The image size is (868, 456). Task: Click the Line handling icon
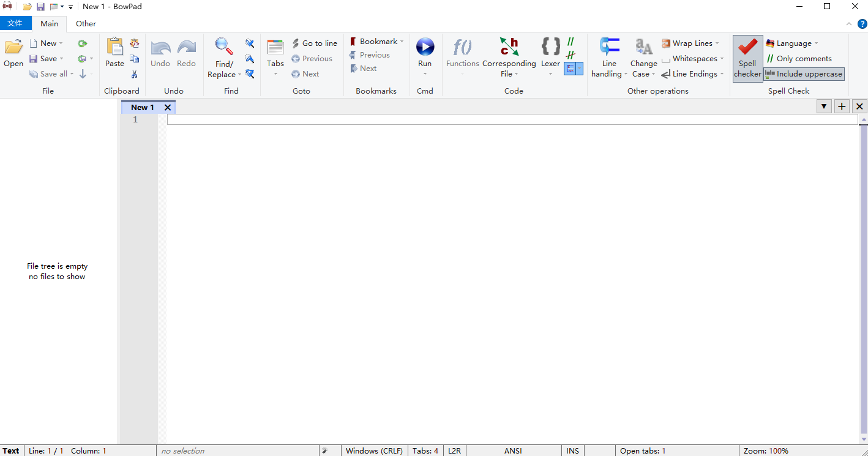pos(609,48)
